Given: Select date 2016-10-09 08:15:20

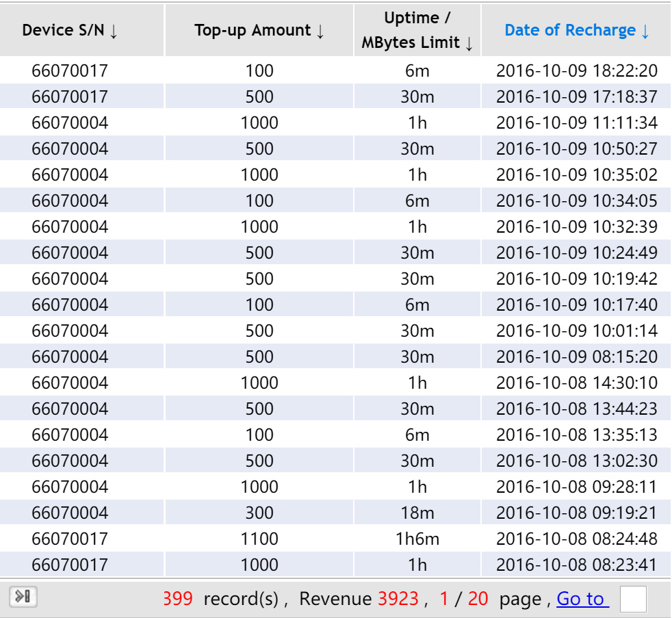Looking at the screenshot, I should point(576,357).
